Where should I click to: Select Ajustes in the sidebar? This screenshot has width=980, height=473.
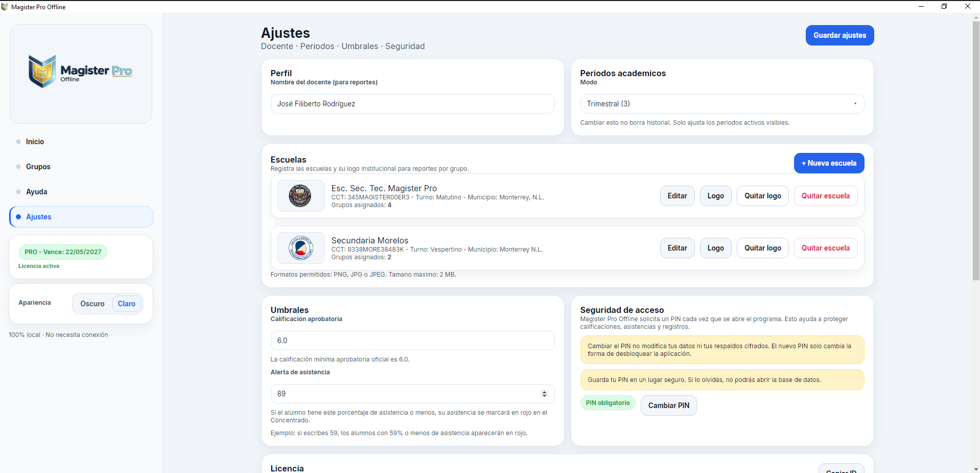[x=81, y=217]
